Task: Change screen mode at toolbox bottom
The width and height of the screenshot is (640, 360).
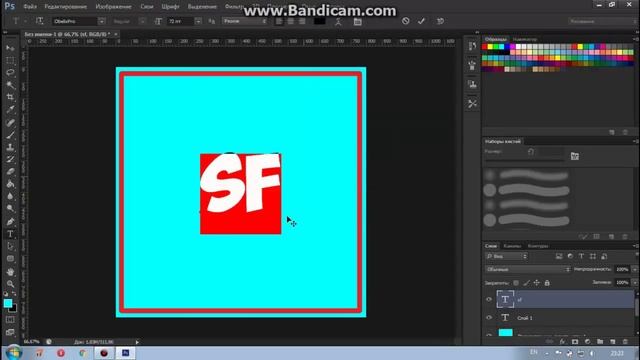Action: (x=10, y=332)
